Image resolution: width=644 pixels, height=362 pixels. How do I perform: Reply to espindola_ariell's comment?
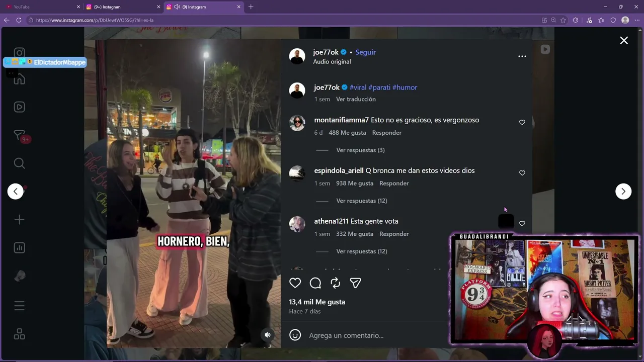[x=394, y=184]
